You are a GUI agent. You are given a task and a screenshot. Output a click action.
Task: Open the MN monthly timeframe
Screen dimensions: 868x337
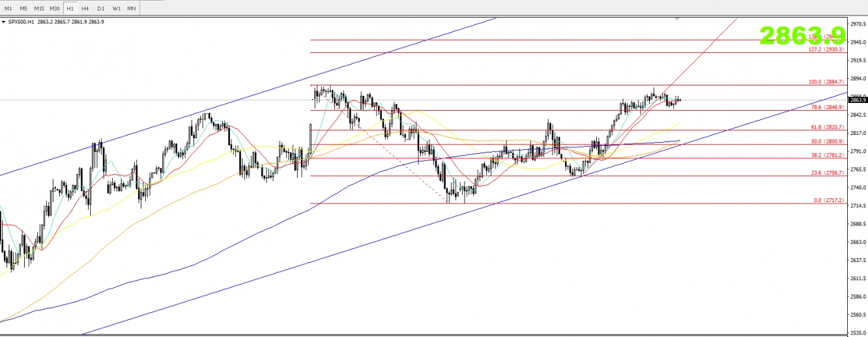point(132,8)
